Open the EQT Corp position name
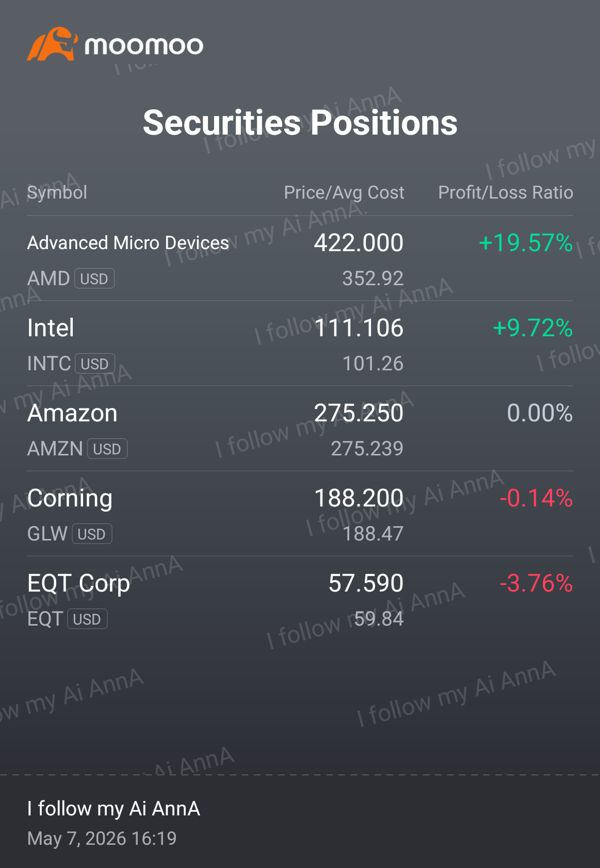The width and height of the screenshot is (600, 868). (x=78, y=584)
